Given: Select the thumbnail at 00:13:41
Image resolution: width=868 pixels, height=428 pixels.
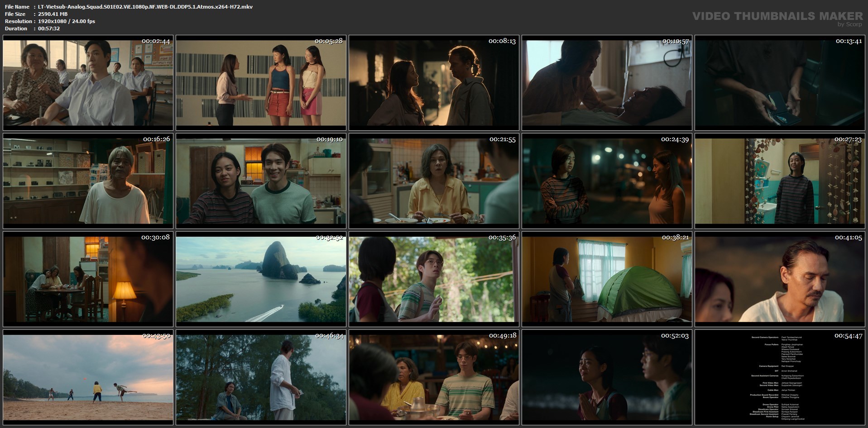Looking at the screenshot, I should pyautogui.click(x=780, y=83).
